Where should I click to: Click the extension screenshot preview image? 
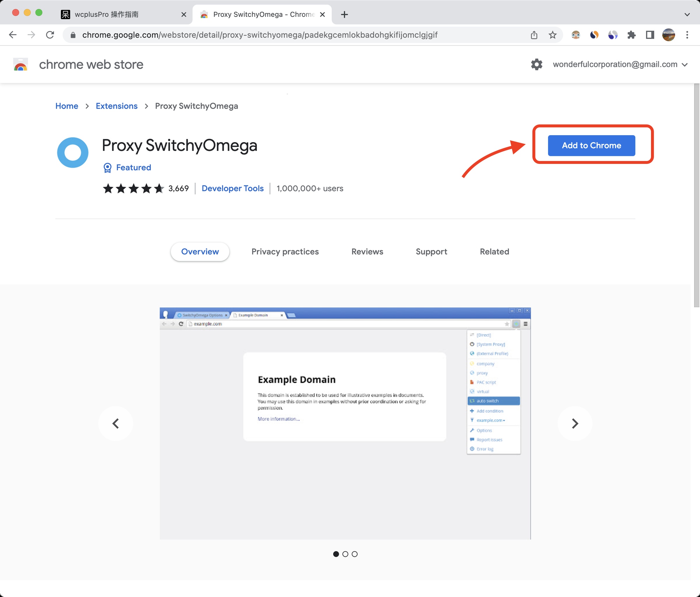pos(345,423)
